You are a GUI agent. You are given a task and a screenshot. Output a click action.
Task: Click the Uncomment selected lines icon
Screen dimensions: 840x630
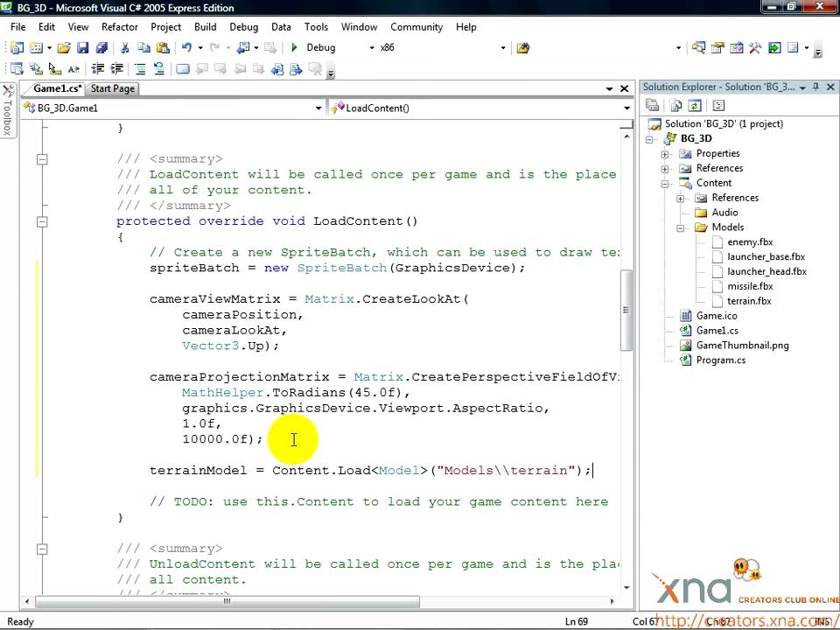pos(159,68)
